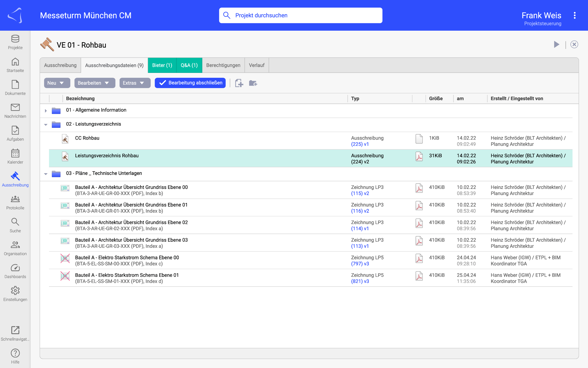Open the Neu dropdown
588x368 pixels.
tap(57, 83)
